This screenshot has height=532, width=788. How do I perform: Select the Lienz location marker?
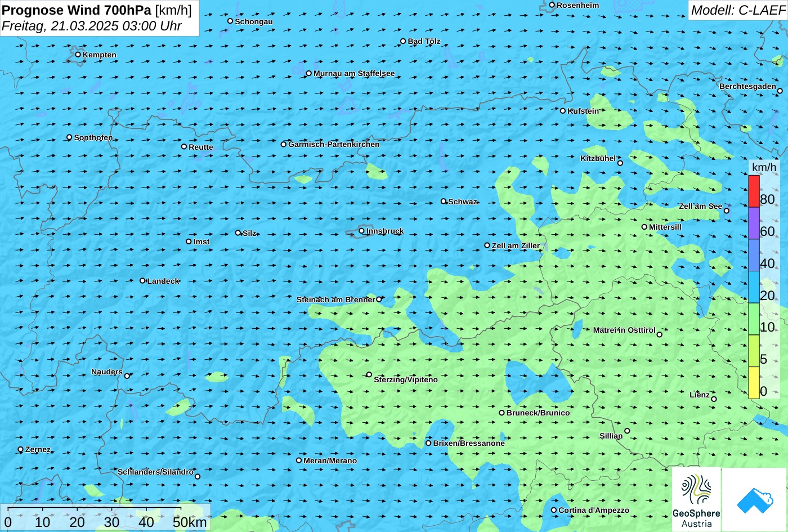(714, 399)
